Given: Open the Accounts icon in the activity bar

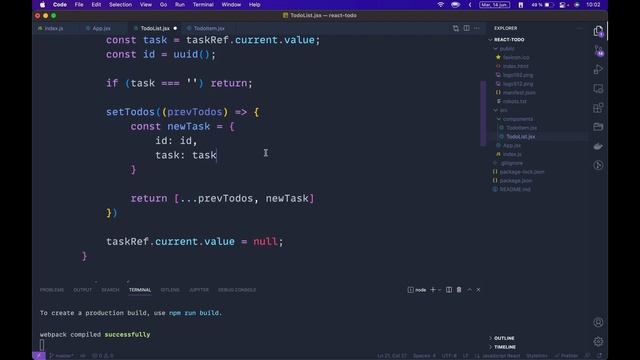Looking at the screenshot, I should tap(598, 322).
